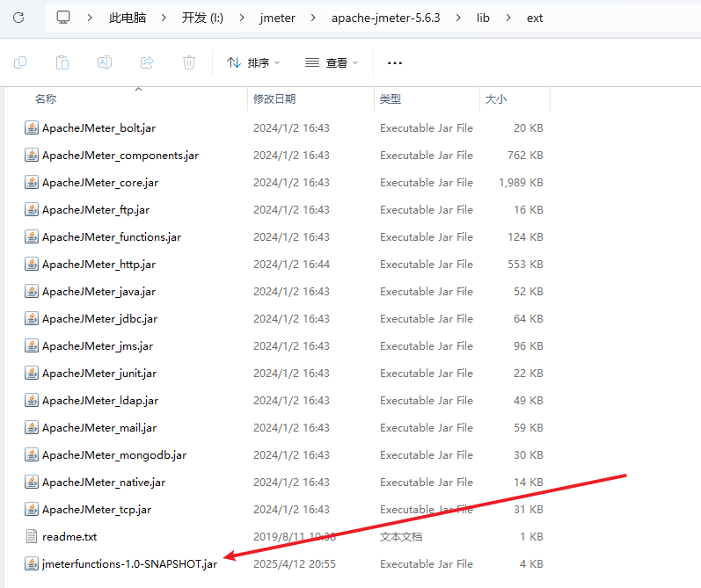This screenshot has width=701, height=588.
Task: Click the copy icon in the toolbar
Action: point(20,62)
